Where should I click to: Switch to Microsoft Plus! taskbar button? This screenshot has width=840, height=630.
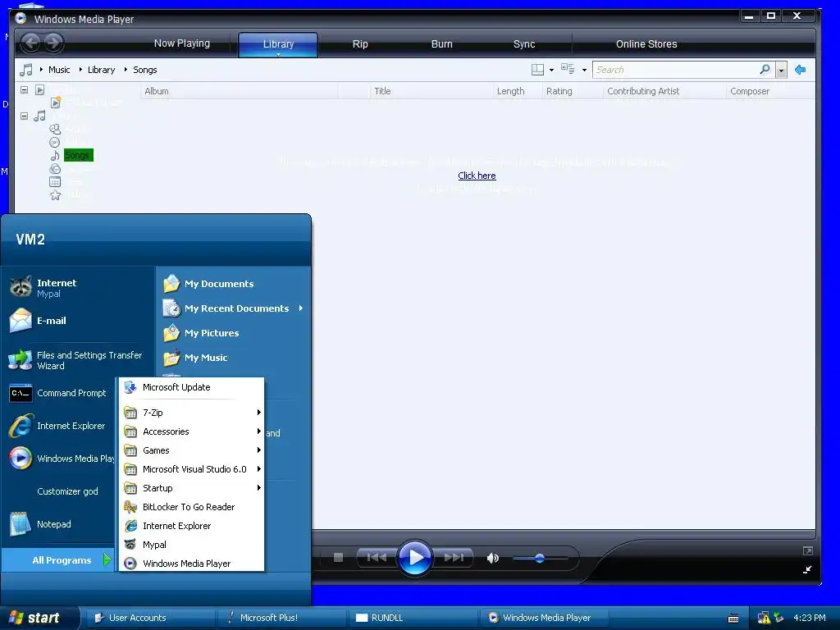coord(282,618)
